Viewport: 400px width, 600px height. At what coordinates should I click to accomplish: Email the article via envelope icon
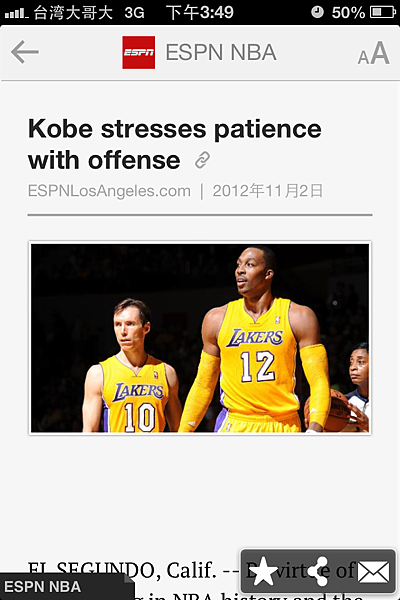(373, 572)
